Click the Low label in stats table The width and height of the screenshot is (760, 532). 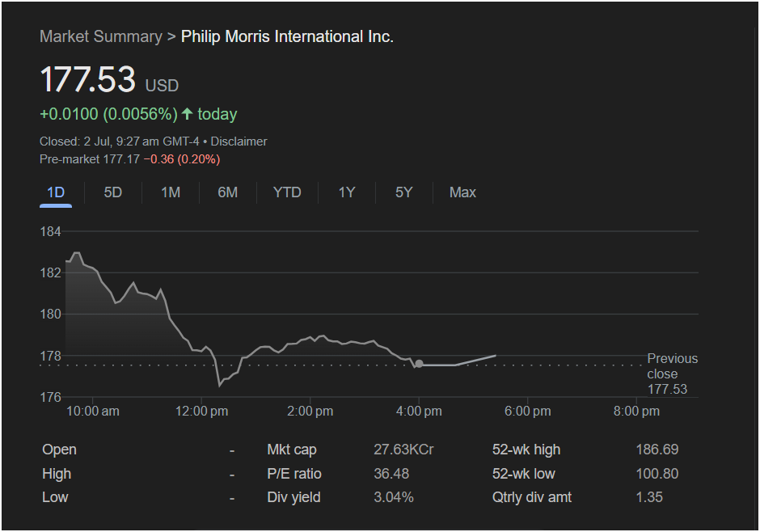click(55, 497)
